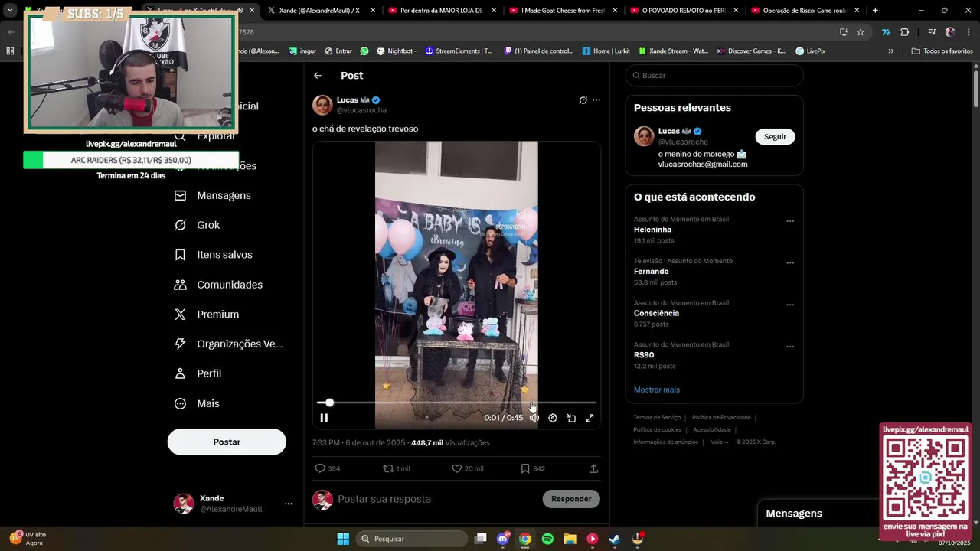This screenshot has width=980, height=551.
Task: Open video settings gear
Action: coord(553,418)
